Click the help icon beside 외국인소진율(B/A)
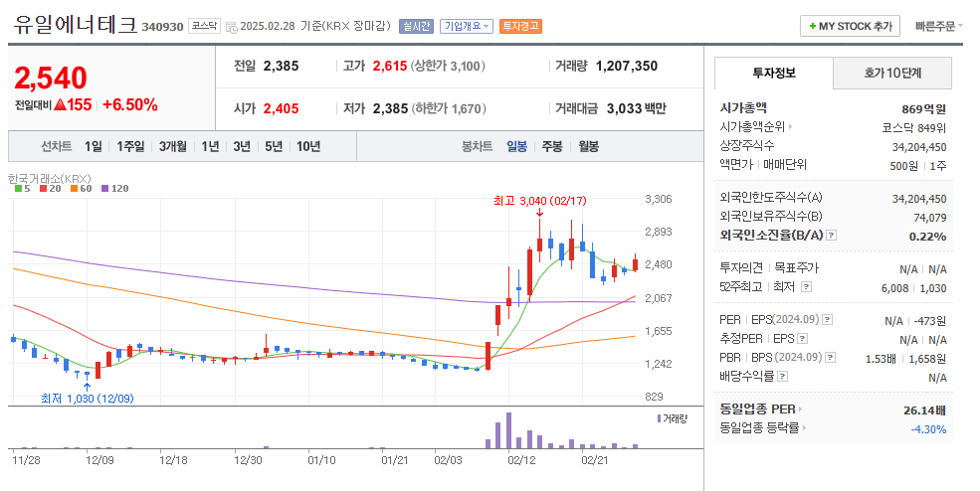Screen dimensions: 980x491 (x=831, y=236)
